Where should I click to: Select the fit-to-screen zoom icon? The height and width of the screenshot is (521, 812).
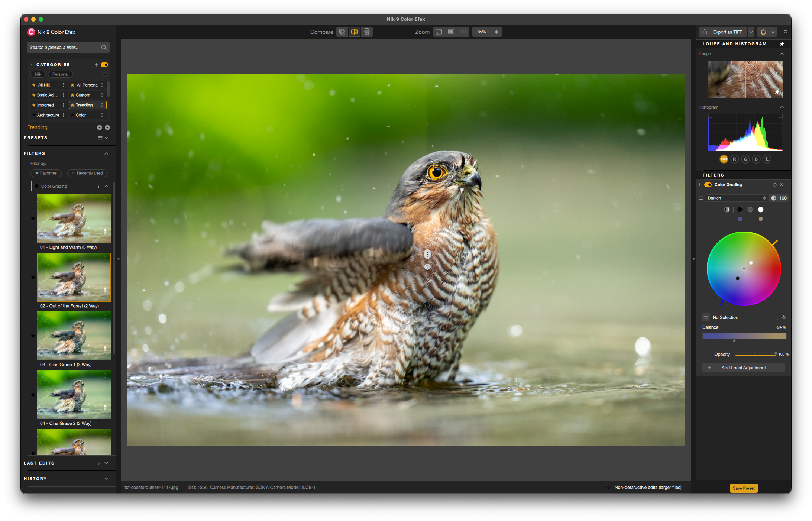[439, 32]
